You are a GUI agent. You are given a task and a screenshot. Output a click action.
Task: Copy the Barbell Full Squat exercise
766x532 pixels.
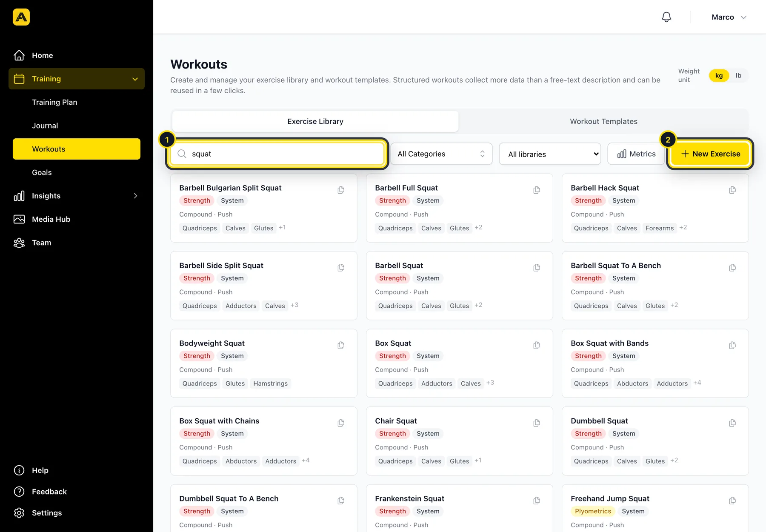537,190
